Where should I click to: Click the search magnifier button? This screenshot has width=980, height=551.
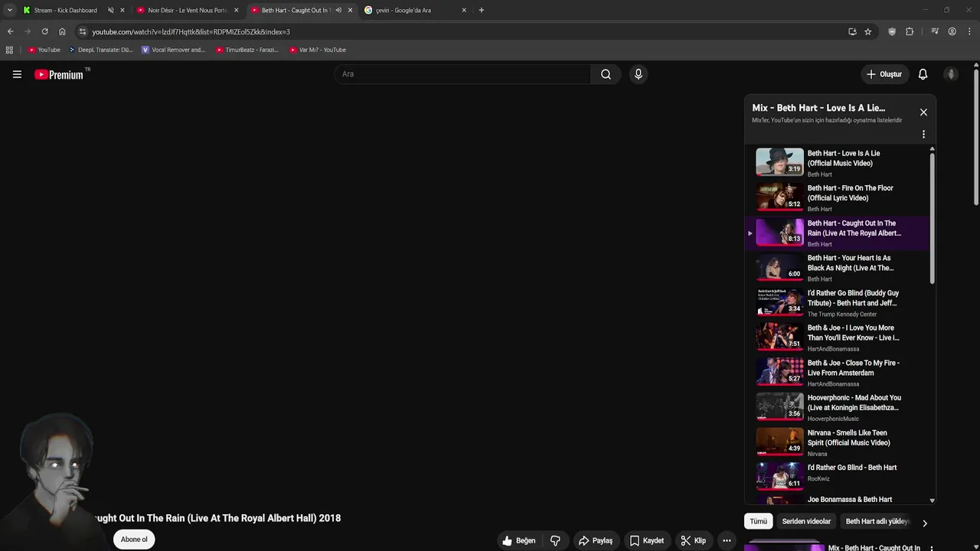coord(606,74)
